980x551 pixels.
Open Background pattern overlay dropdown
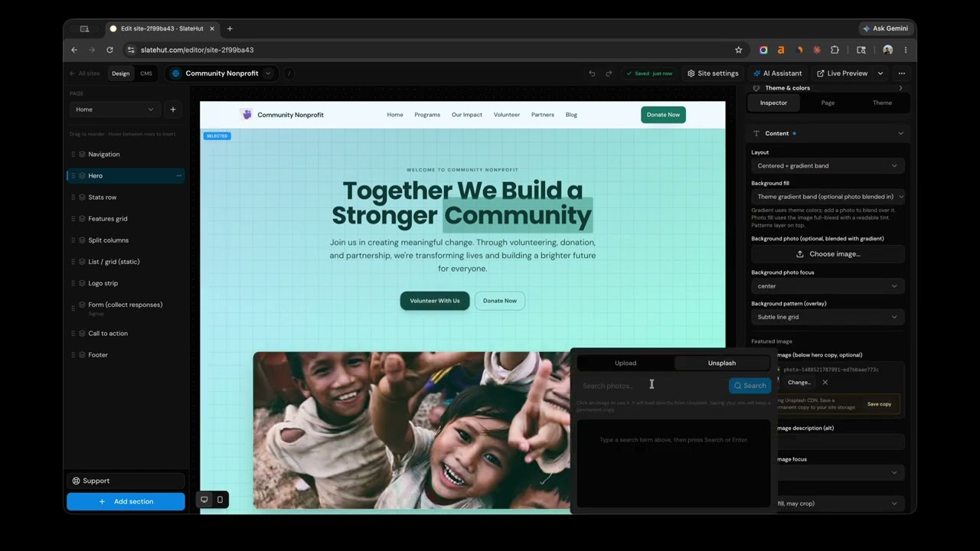coord(828,317)
